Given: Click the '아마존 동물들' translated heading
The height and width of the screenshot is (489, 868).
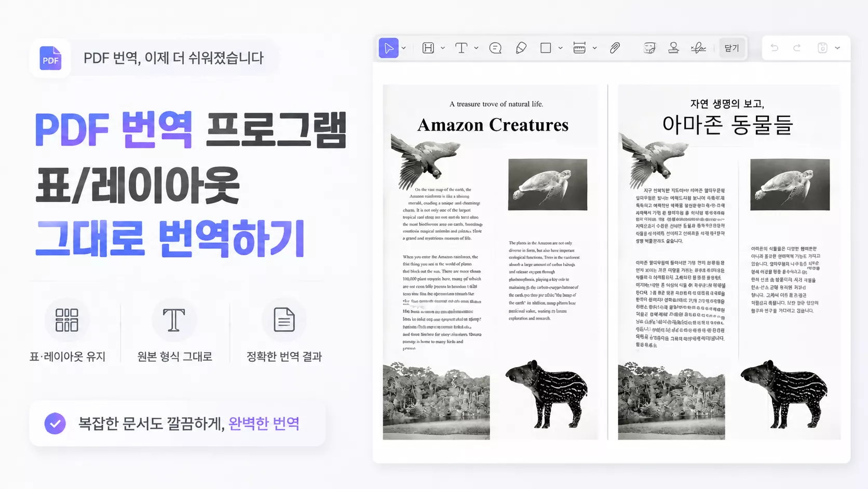Looking at the screenshot, I should coord(728,125).
